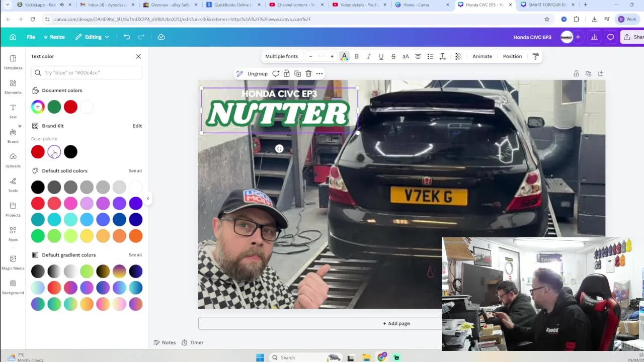Collapse the side panel arrow
This screenshot has height=362, width=644.
pyautogui.click(x=148, y=199)
